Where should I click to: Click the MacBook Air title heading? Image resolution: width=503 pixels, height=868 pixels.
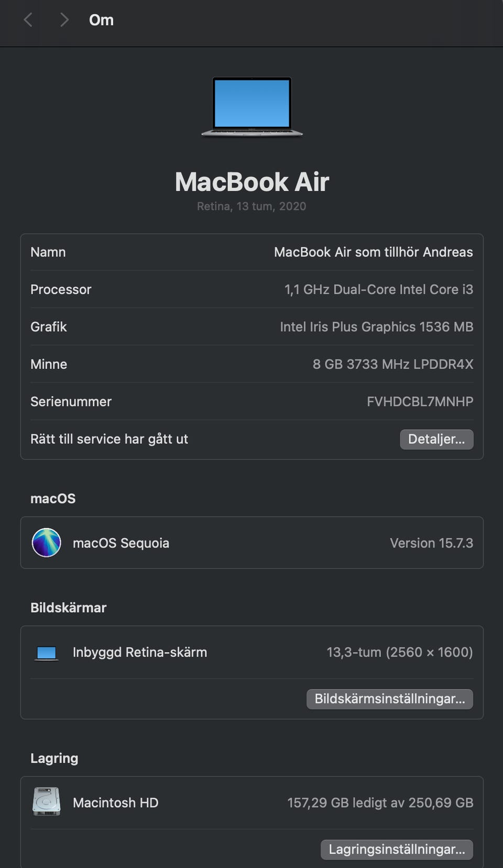coord(252,182)
